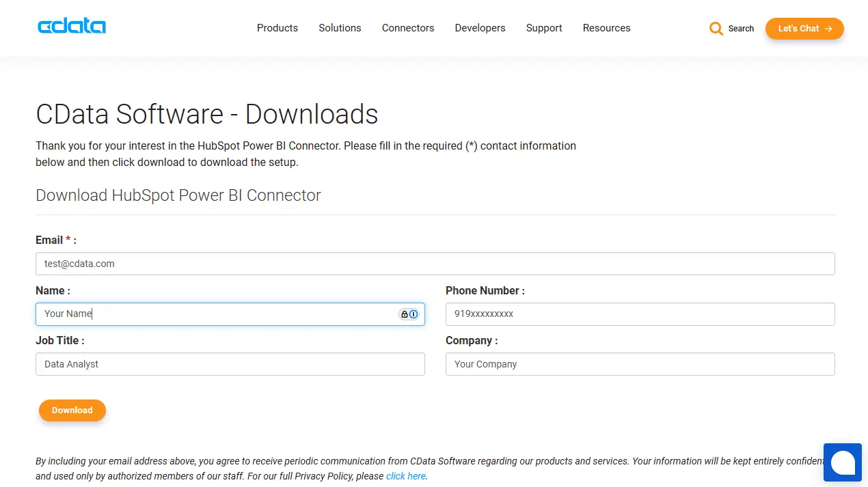Viewport: 868px width, 487px height.
Task: Select Support in the top navigation
Action: pos(544,28)
